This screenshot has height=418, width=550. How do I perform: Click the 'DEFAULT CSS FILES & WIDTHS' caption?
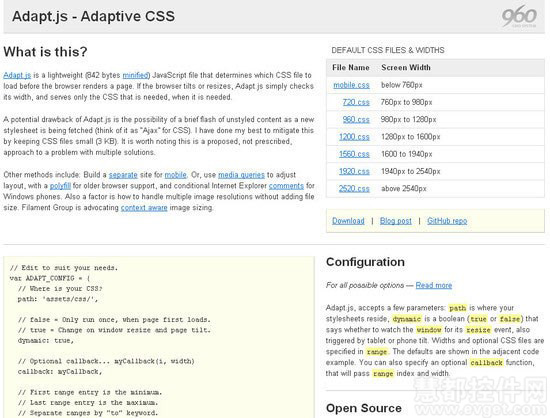[x=388, y=50]
